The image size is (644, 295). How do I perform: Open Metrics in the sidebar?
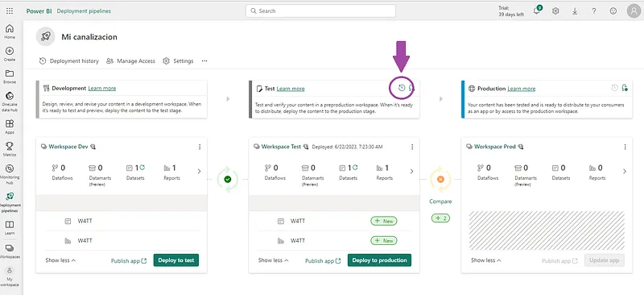10,149
